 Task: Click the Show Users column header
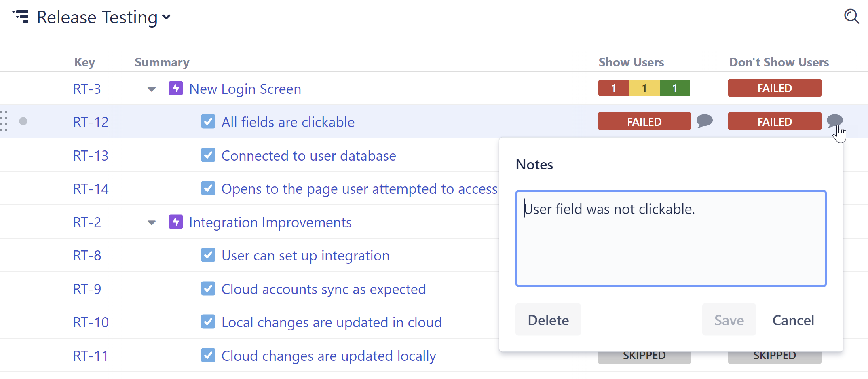631,62
